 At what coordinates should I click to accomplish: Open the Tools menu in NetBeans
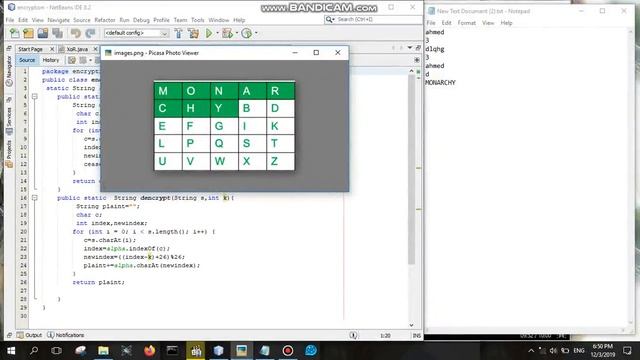[198, 20]
